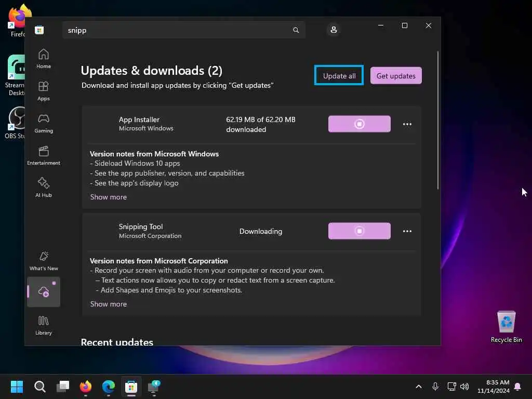Open the clock showing 8:35 AM
Viewport: 532px width, 399px height.
pyautogui.click(x=494, y=387)
